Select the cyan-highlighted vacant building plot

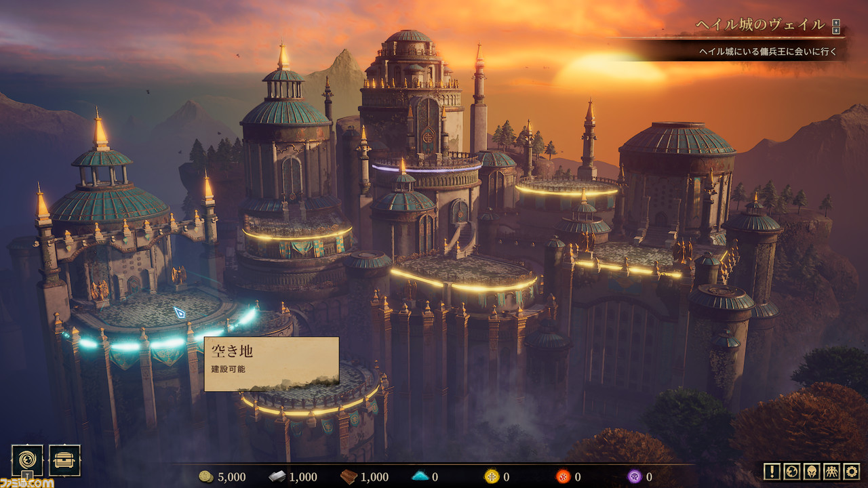163,319
